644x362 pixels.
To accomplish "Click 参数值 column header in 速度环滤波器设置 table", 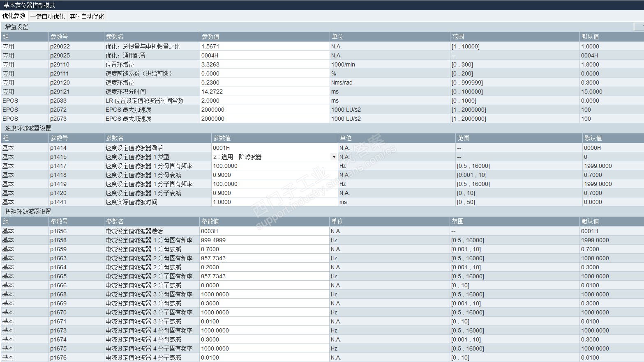I will click(x=275, y=138).
